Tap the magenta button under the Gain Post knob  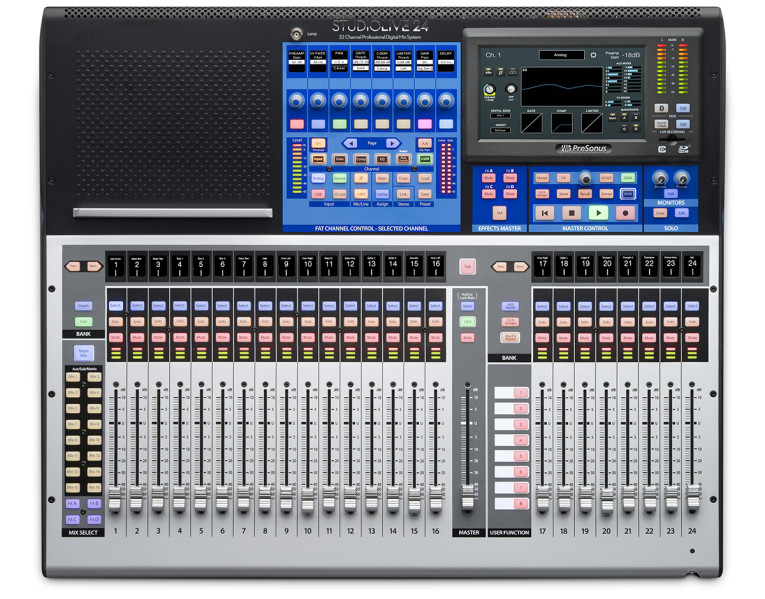click(424, 124)
